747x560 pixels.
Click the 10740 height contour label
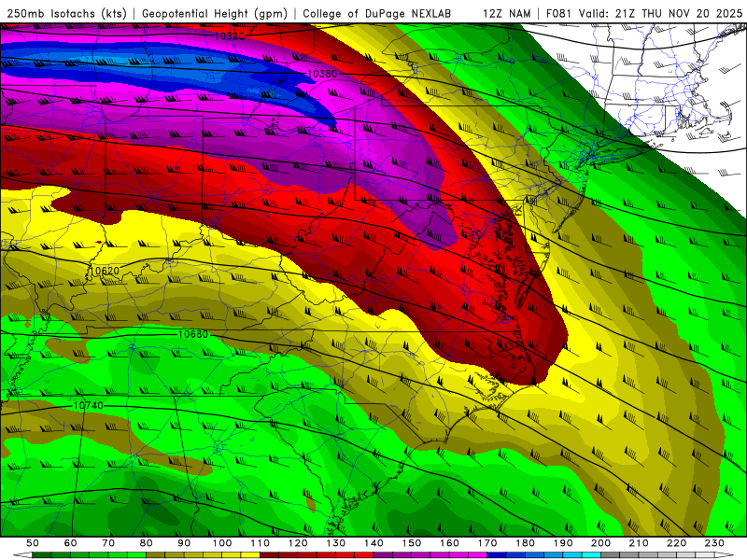click(88, 406)
